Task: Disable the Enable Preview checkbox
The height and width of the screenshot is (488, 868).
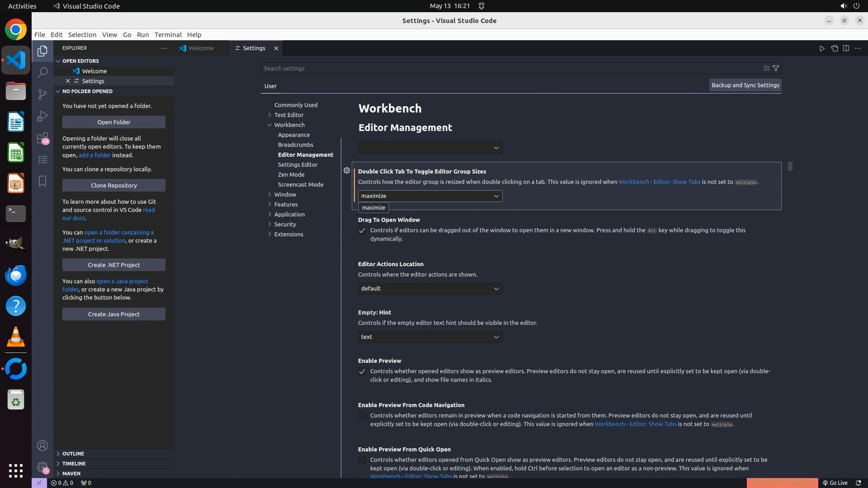Action: click(x=362, y=371)
